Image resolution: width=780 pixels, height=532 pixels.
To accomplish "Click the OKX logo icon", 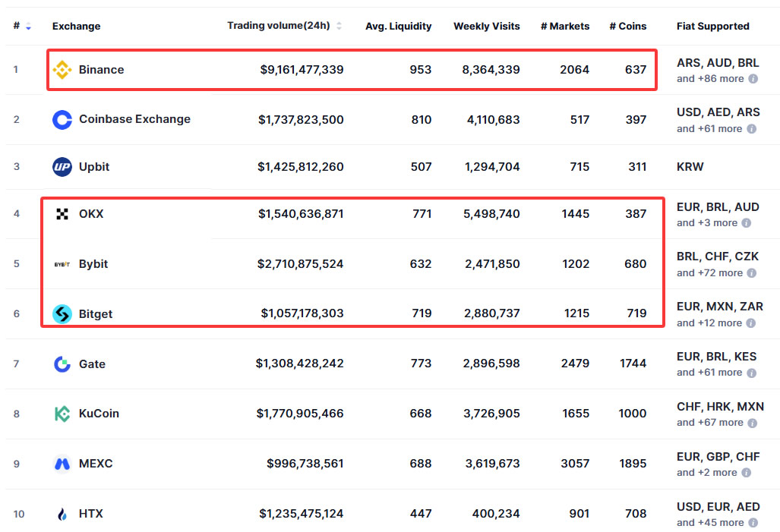I will tap(62, 214).
